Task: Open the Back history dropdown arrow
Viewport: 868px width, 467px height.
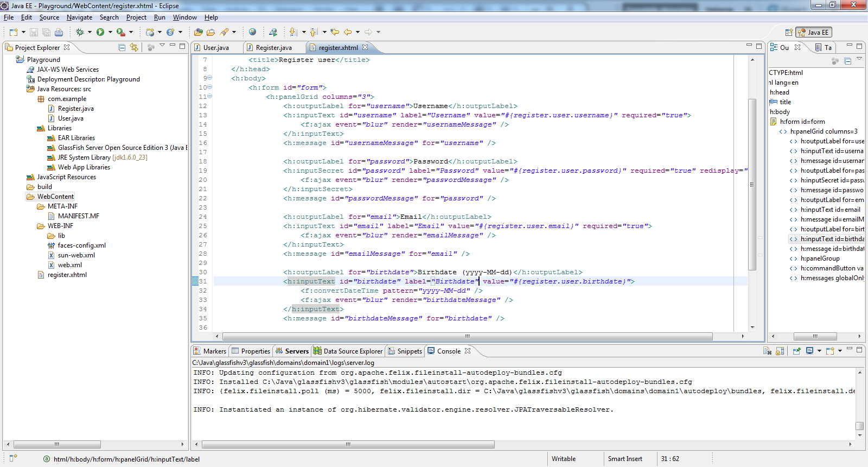Action: pyautogui.click(x=358, y=33)
